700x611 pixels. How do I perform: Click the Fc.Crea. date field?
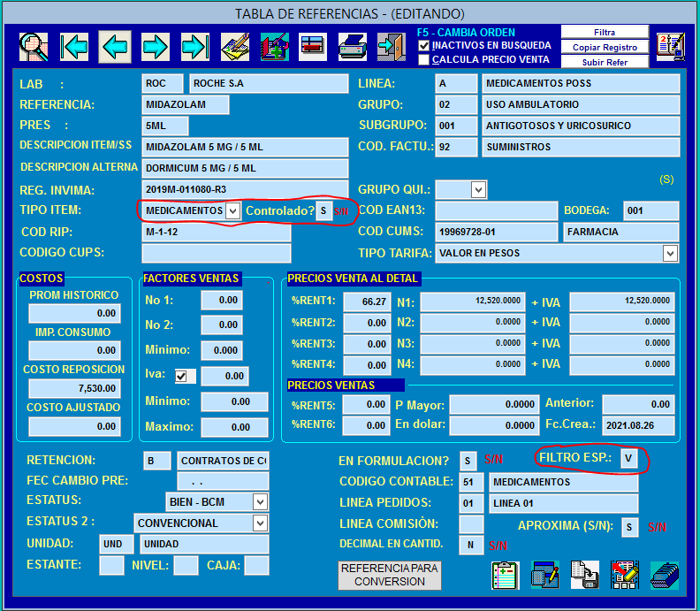coord(638,425)
